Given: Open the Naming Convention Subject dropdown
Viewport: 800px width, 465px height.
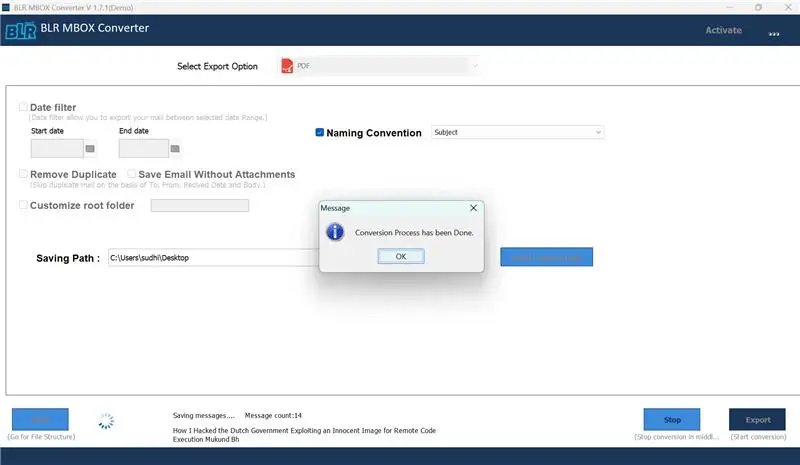Looking at the screenshot, I should click(x=598, y=132).
